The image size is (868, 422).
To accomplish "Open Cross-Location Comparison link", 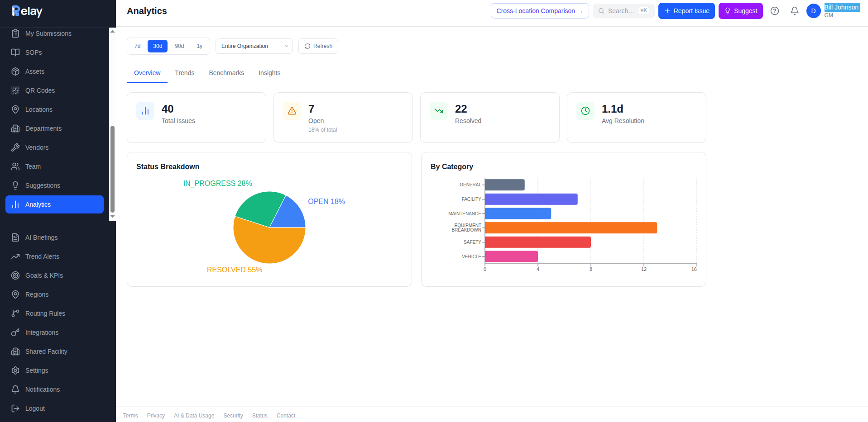I will click(540, 11).
